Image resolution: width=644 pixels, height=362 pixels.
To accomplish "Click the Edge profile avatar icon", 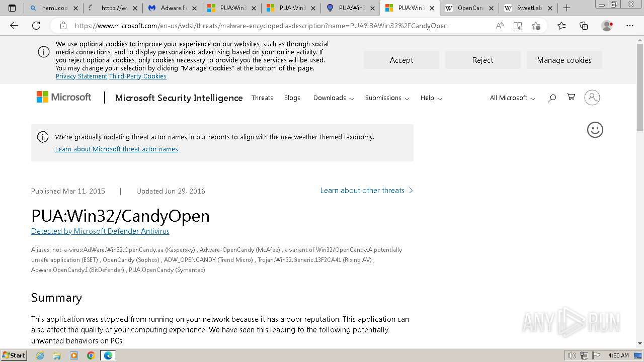I will tap(607, 26).
